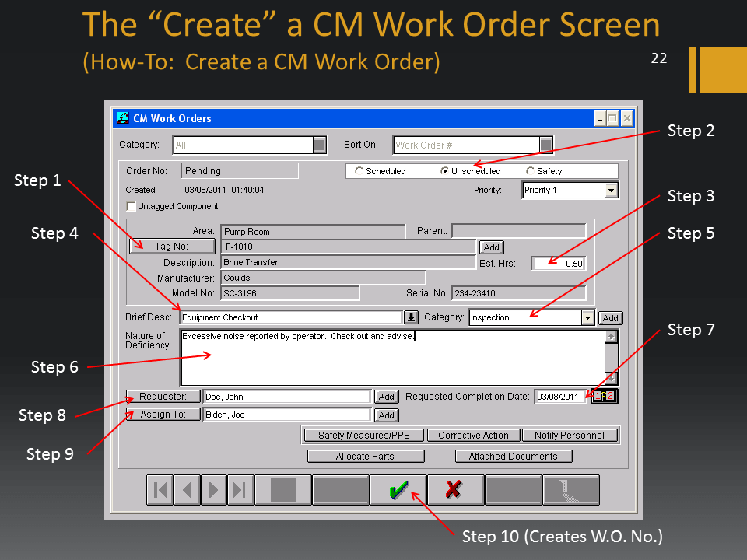Viewport: 747px width, 560px height.
Task: Click the green checkmark save button
Action: pos(398,489)
